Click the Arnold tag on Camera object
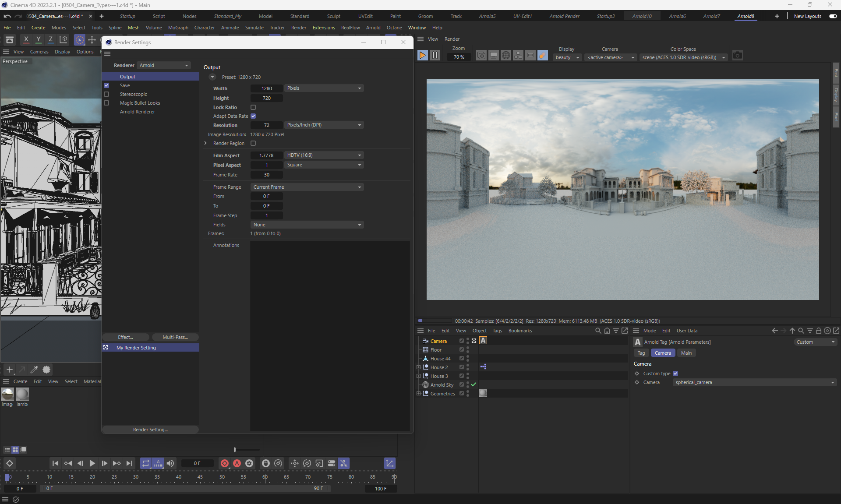 coord(483,341)
